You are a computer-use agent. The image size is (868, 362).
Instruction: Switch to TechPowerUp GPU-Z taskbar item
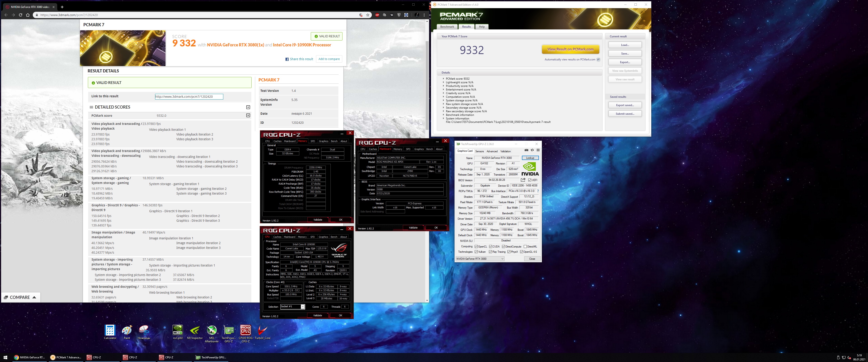(211, 357)
